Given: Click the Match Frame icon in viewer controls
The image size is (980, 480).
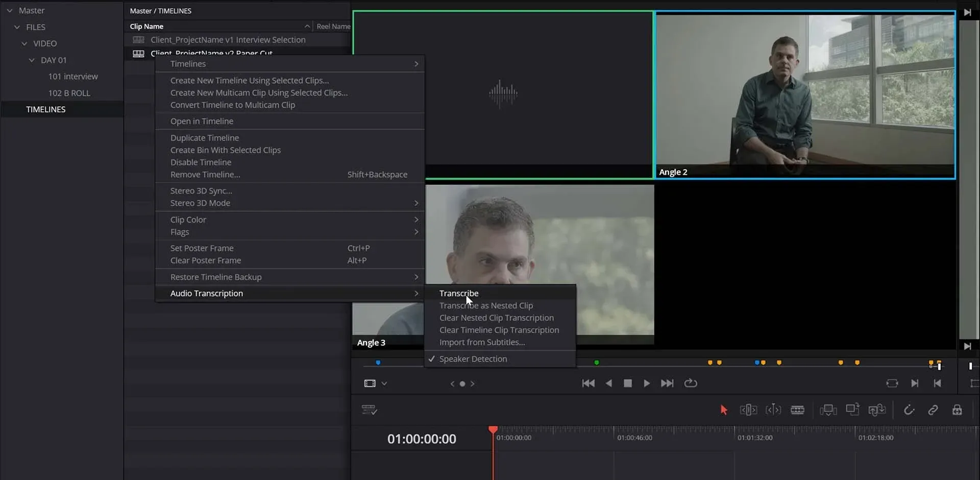Looking at the screenshot, I should tap(892, 383).
